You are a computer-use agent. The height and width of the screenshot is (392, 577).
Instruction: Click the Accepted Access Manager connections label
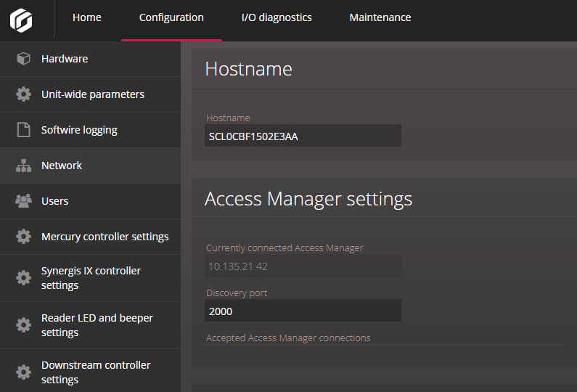click(288, 338)
